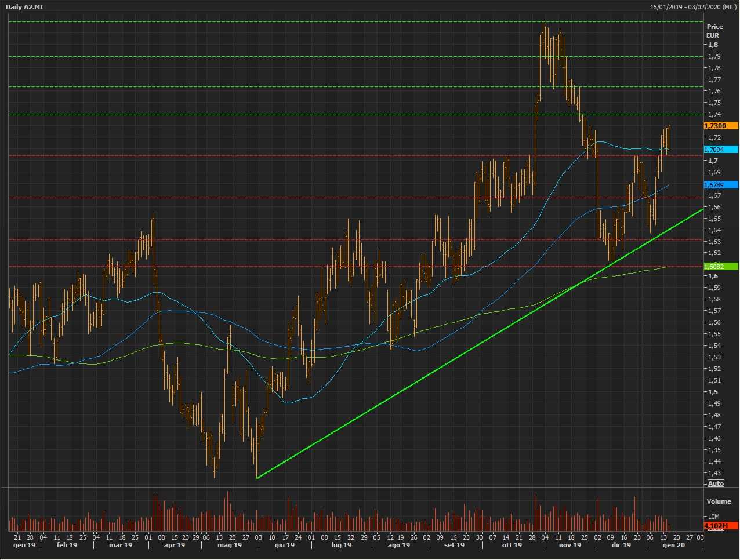This screenshot has height=560, width=740.
Task: Click the Volume pane label
Action: point(719,501)
